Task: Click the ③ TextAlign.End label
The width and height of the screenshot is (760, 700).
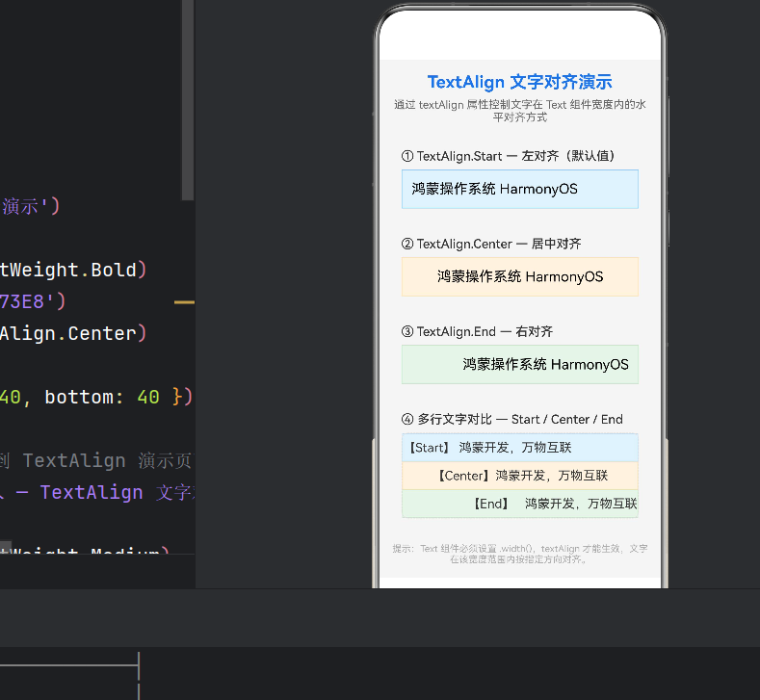Action: tap(477, 332)
